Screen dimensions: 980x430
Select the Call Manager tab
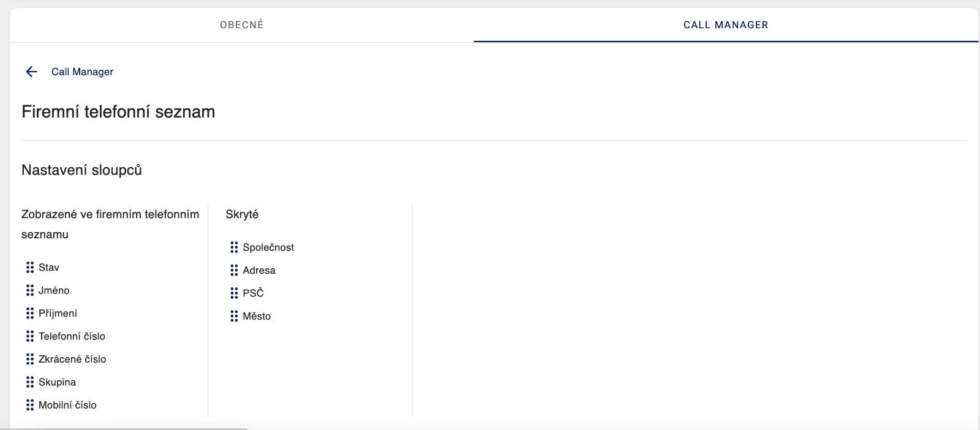[725, 25]
